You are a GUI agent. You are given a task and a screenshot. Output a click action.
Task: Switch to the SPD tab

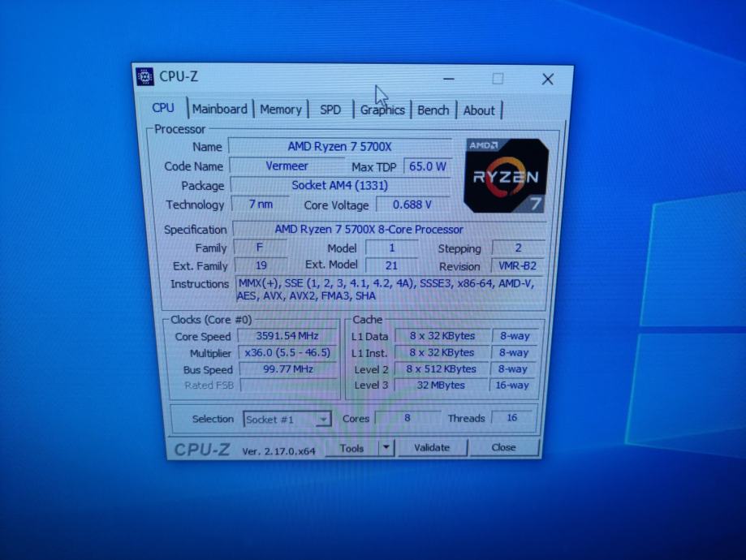click(x=330, y=110)
